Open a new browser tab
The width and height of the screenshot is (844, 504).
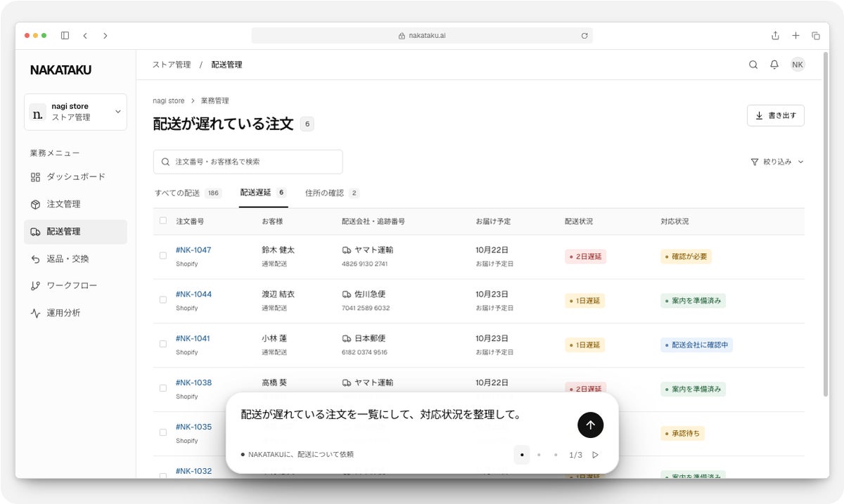(795, 35)
